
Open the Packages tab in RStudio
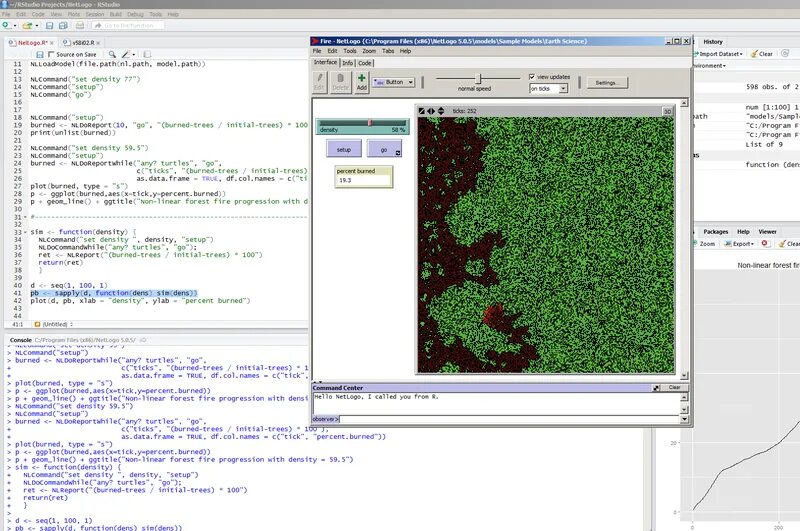715,232
